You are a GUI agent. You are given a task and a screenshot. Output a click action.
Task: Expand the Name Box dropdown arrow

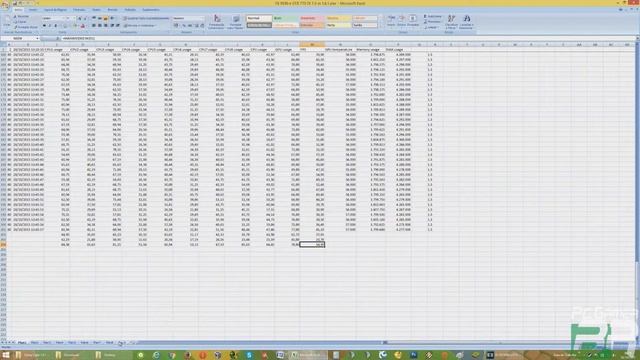[37, 38]
